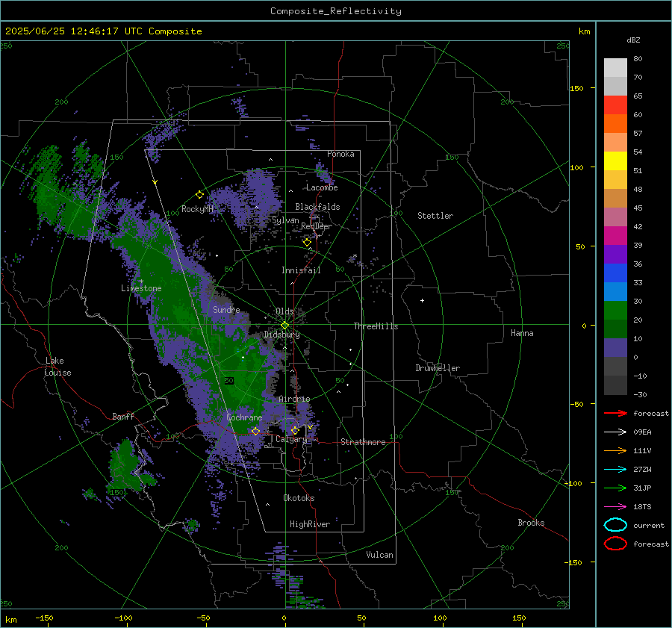The height and width of the screenshot is (628, 672).
Task: Click the Cochrane label
Action: 244,417
